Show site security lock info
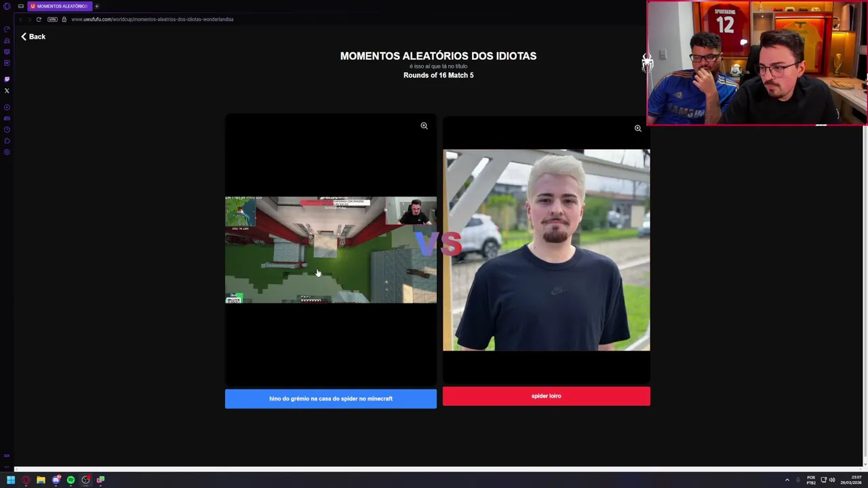Viewport: 868px width, 488px height. click(64, 19)
